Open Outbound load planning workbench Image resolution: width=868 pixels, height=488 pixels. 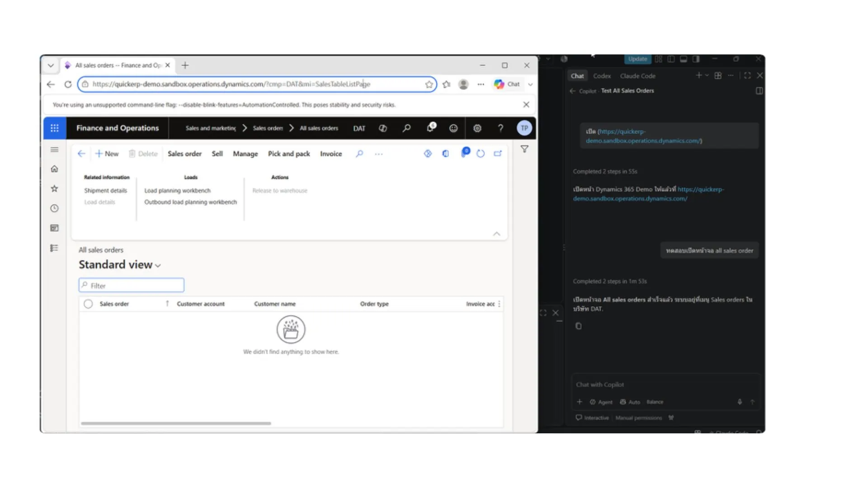(x=190, y=202)
